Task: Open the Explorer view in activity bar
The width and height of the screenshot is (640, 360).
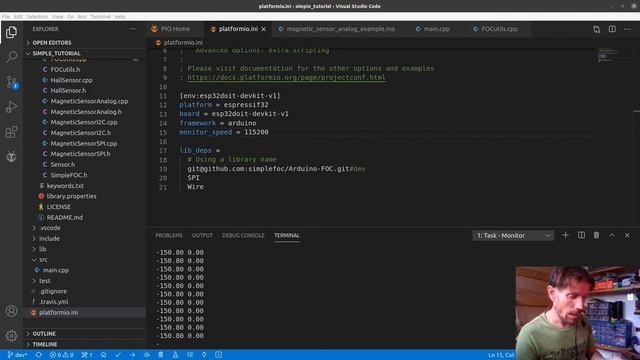Action: click(x=11, y=32)
